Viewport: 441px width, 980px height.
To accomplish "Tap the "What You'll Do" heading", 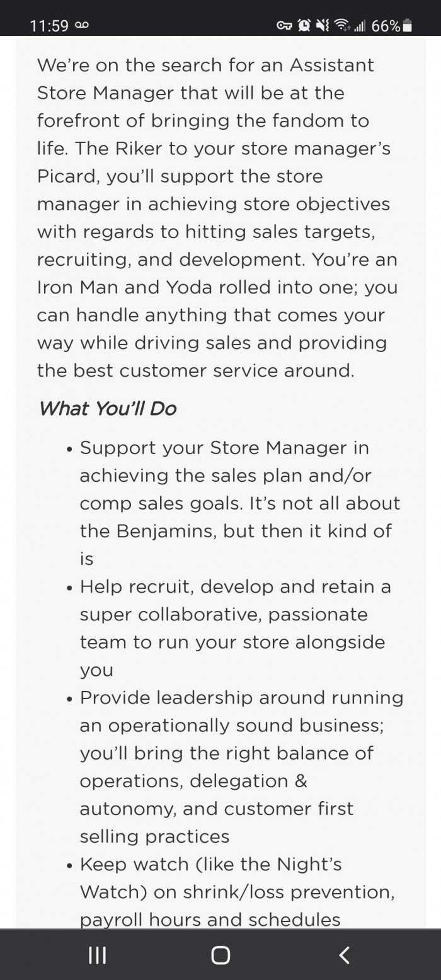I will 107,409.
